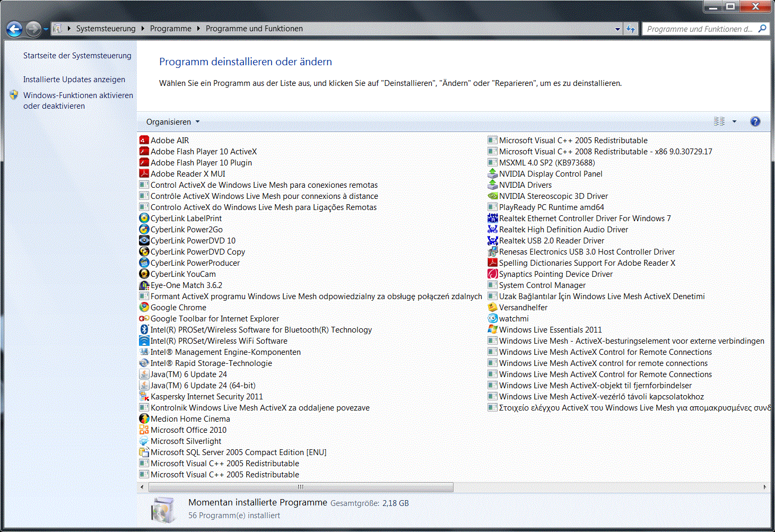The height and width of the screenshot is (532, 775).
Task: Click the NVIDIA Stereoscopic 3D Driver icon
Action: coord(492,196)
